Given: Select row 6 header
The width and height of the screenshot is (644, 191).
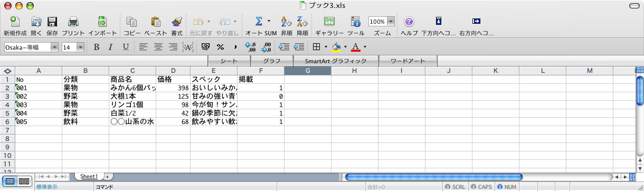Looking at the screenshot, I should coord(7,121).
